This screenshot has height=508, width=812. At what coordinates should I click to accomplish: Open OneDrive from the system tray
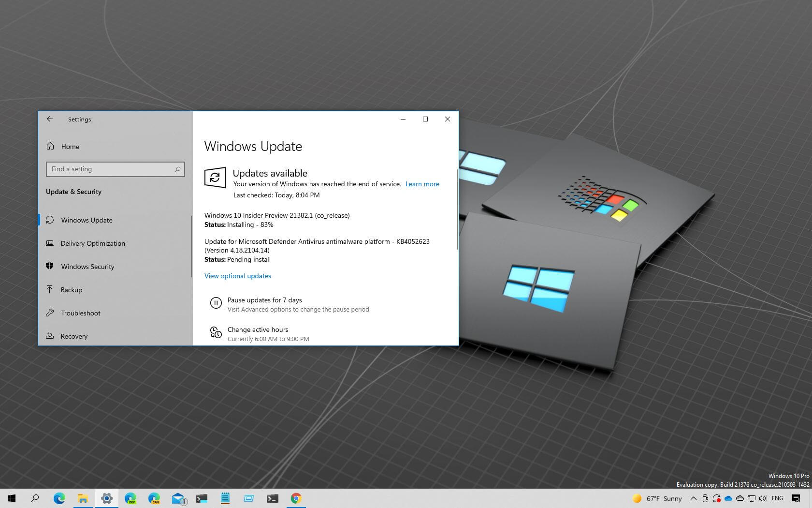tap(728, 498)
